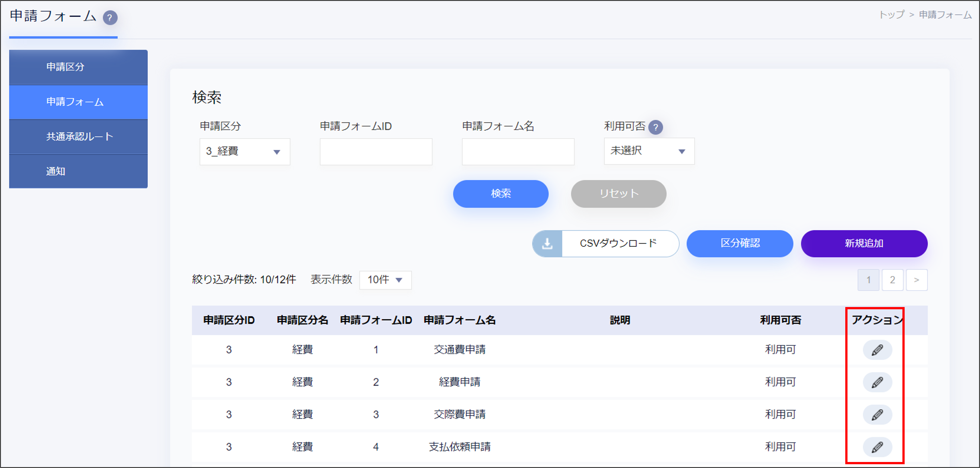Click the トップ breadcrumb link
This screenshot has height=468, width=980.
(x=892, y=15)
